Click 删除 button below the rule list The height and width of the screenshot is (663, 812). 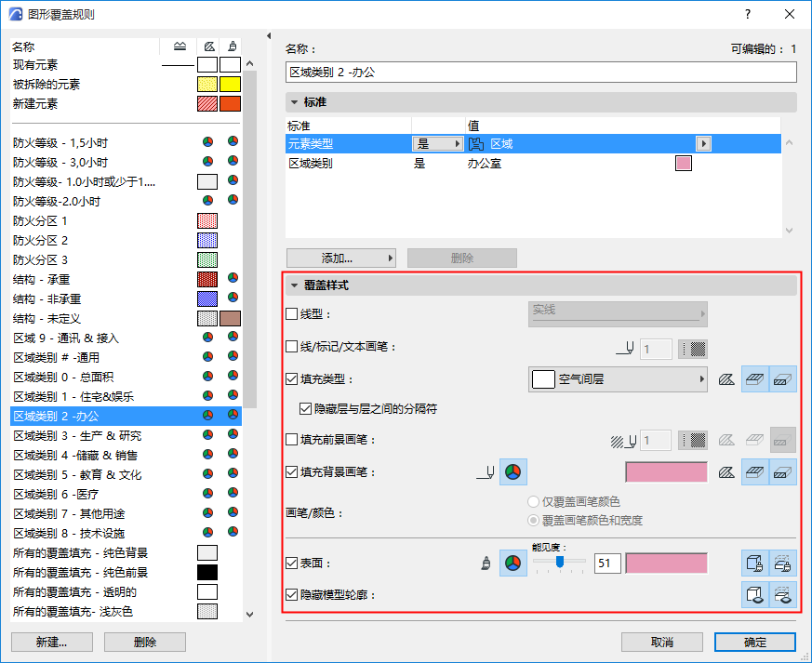coord(145,643)
